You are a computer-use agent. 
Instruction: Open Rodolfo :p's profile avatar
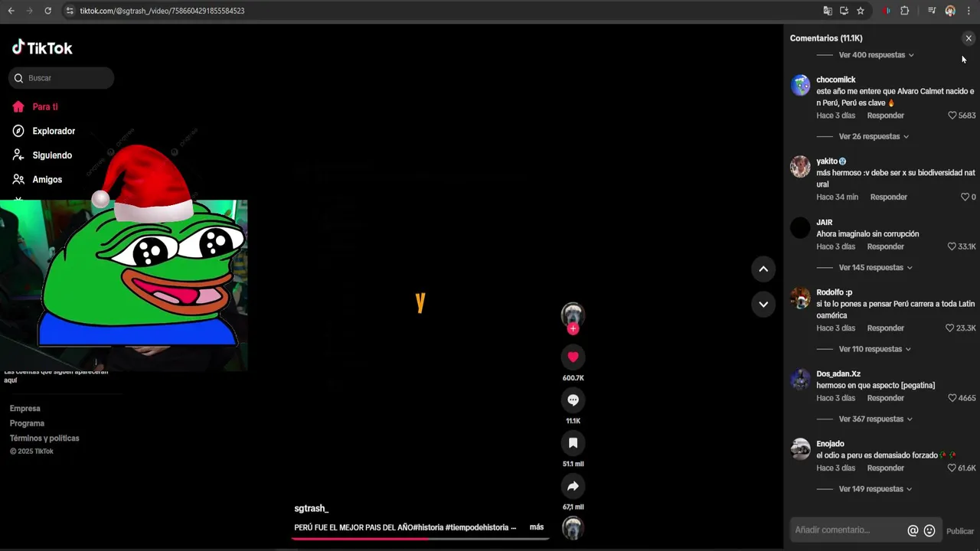[800, 298]
